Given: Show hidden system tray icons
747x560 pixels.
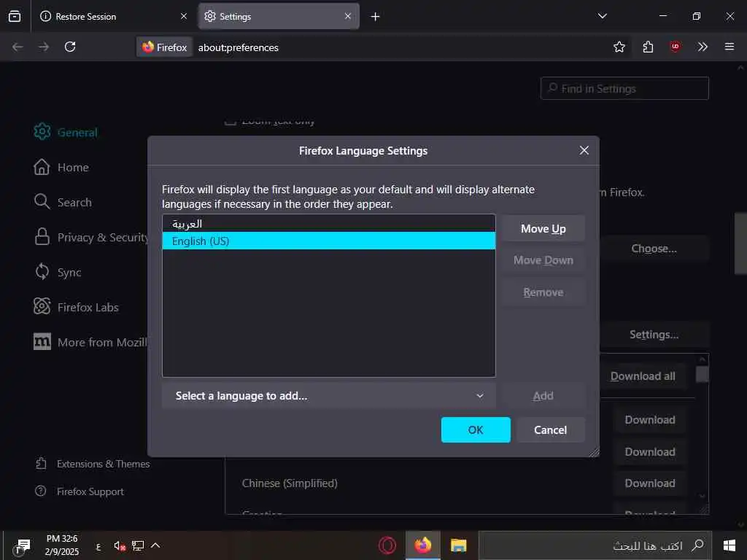Looking at the screenshot, I should click(155, 545).
